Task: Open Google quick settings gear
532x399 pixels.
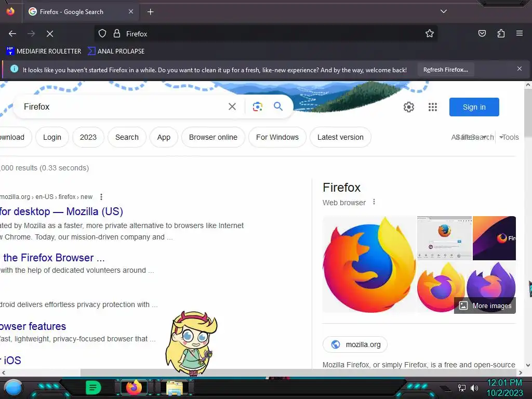Action: (x=409, y=107)
